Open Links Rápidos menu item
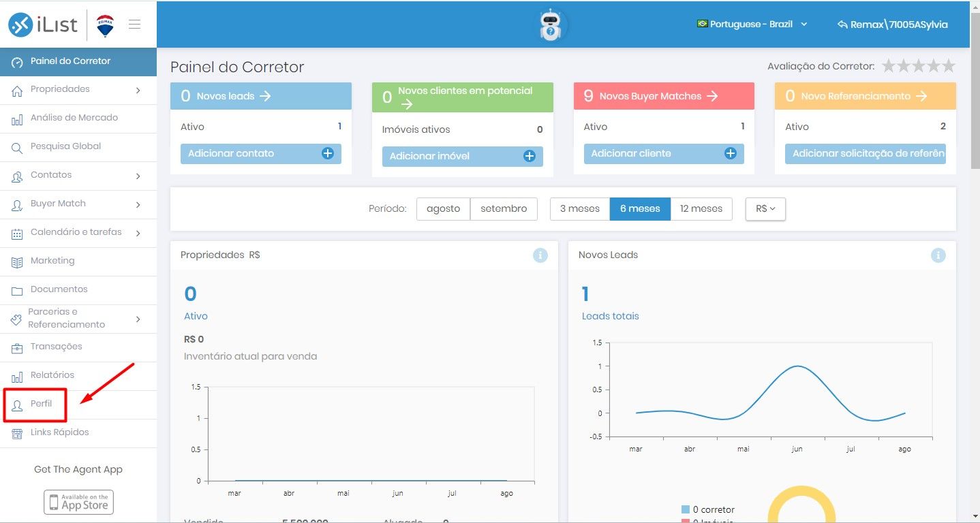The width and height of the screenshot is (980, 523). click(x=78, y=433)
